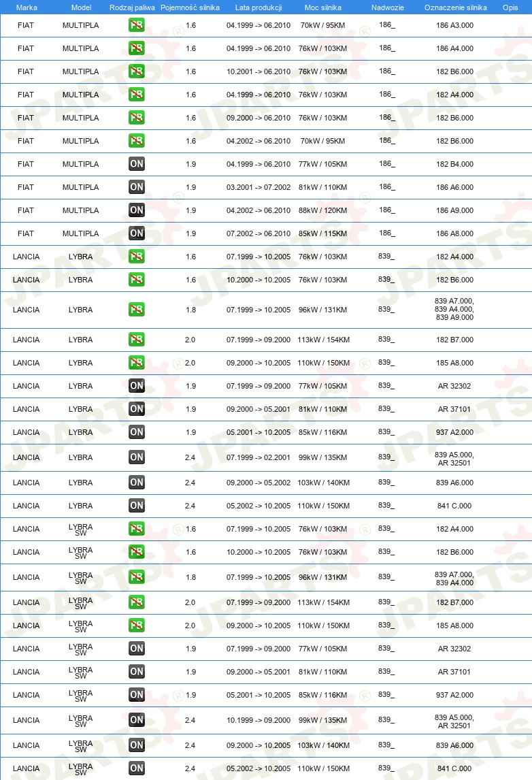Viewport: 532px width, 780px height.
Task: Click petrol icon in Lybra SW 182 B7.000 row
Action: (x=136, y=602)
